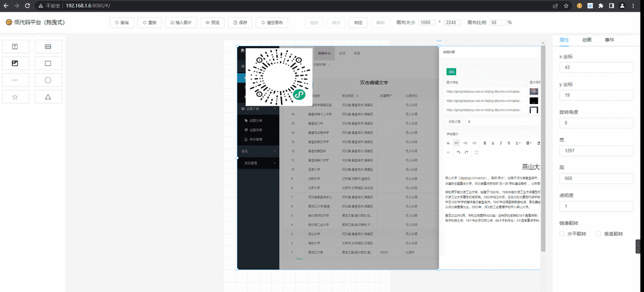Screen dimensions: 644x292
Task: Select the circle shape tool
Action: (48, 80)
